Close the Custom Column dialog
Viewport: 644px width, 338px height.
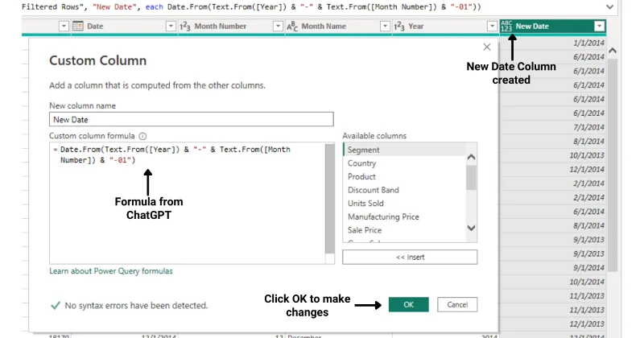(x=487, y=47)
